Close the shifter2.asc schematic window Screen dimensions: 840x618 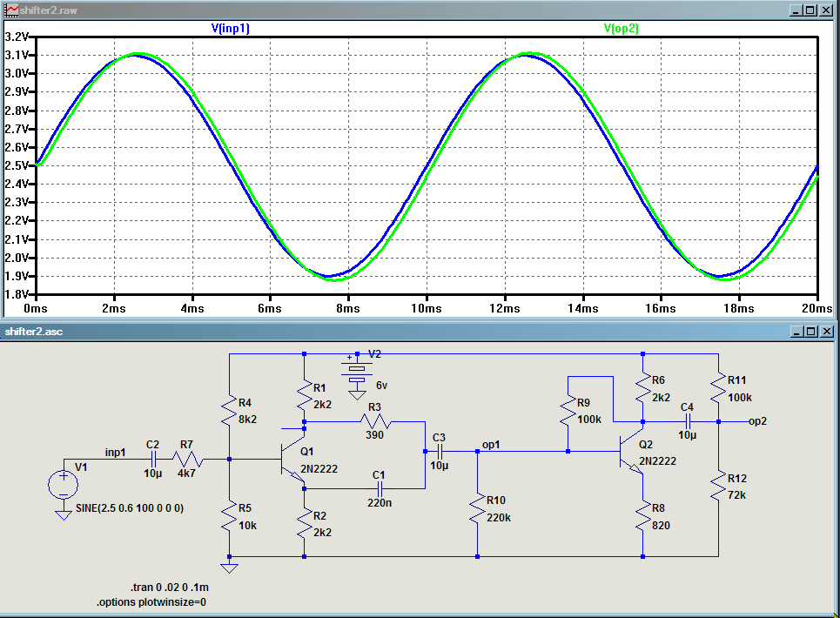[x=827, y=332]
